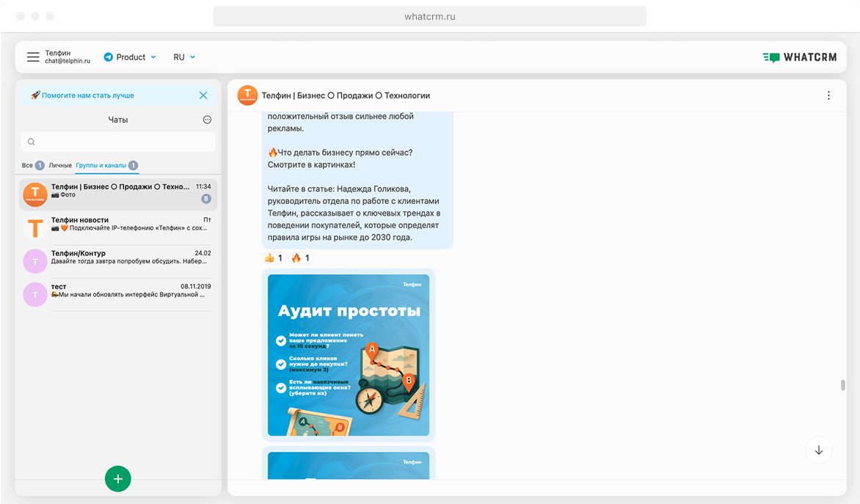Switch to the Все tab
Screen dimensions: 860x504
point(28,165)
